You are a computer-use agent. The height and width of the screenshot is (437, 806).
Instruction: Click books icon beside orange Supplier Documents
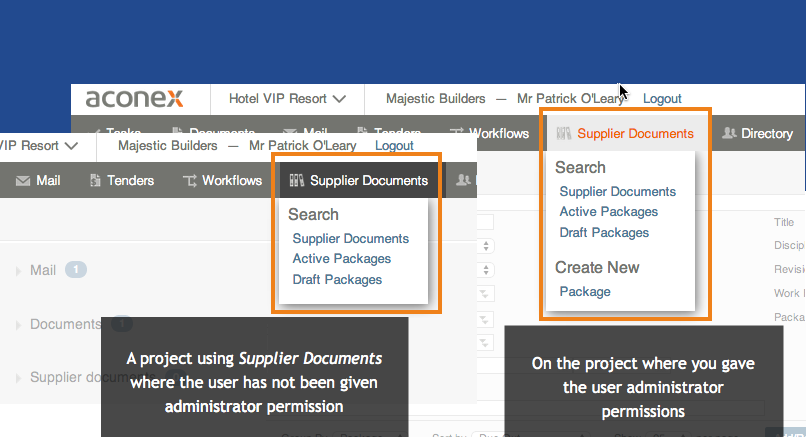(x=563, y=134)
